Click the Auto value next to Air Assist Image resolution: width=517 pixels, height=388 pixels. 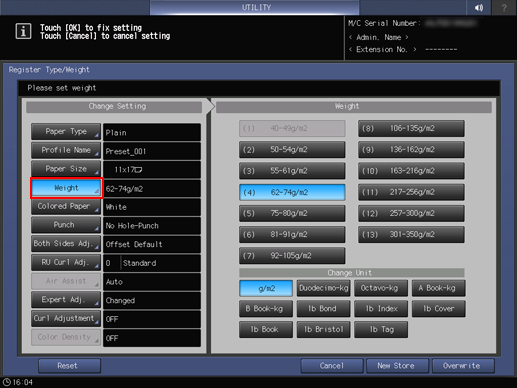pos(152,282)
